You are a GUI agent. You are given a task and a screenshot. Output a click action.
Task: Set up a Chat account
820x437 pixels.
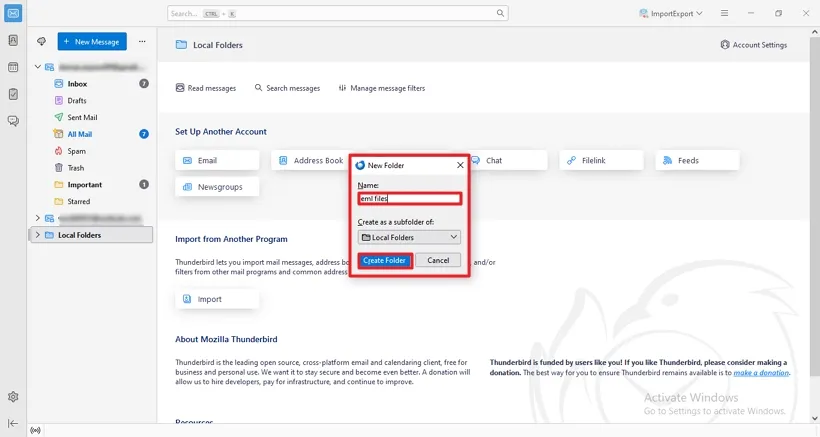click(x=508, y=160)
